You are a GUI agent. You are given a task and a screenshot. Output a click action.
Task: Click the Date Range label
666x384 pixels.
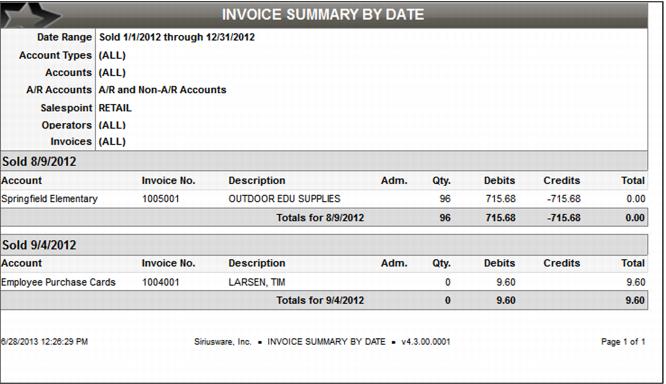pos(64,37)
